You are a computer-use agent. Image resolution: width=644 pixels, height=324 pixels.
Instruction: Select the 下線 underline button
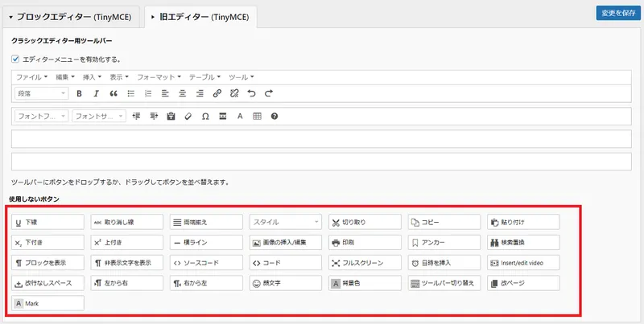point(47,222)
